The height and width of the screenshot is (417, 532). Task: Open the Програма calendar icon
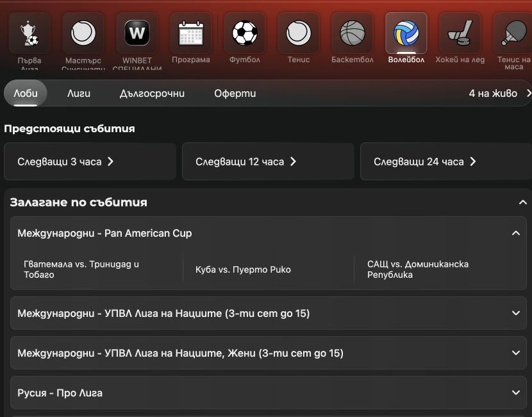[x=190, y=33]
